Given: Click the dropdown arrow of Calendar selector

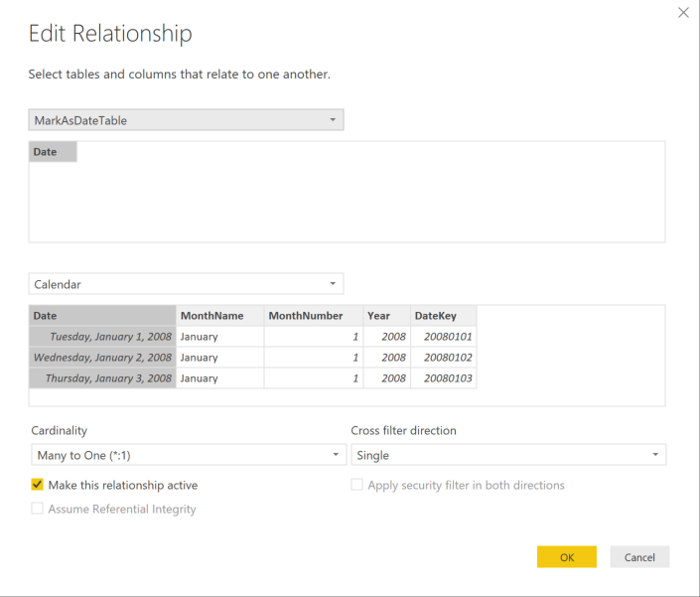Looking at the screenshot, I should pos(333,283).
